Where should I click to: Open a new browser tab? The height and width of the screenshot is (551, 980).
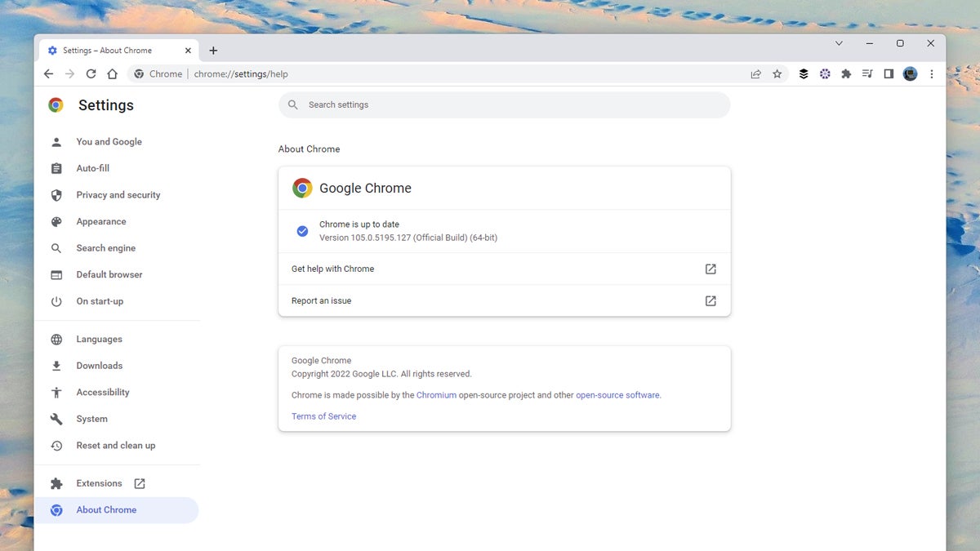(x=213, y=50)
